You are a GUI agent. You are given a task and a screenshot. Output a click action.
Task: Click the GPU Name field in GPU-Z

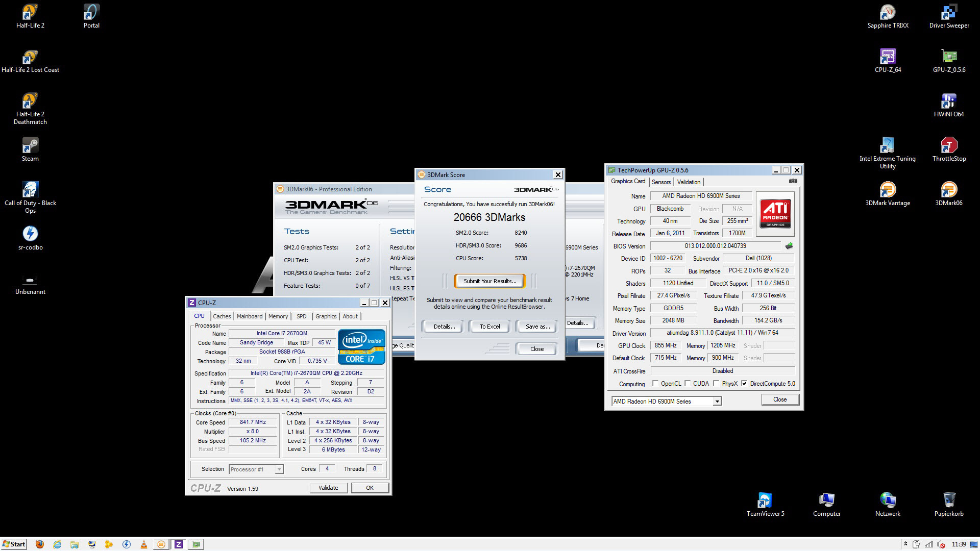point(701,196)
